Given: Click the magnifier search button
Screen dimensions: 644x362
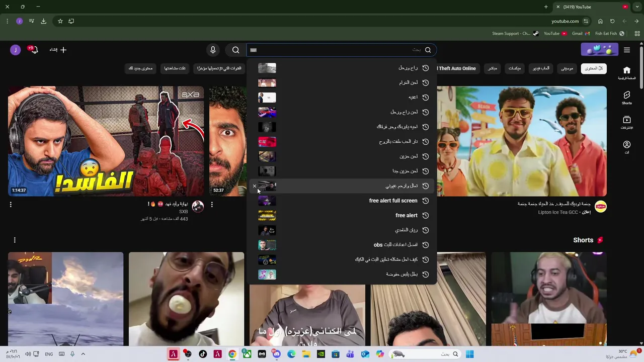Looking at the screenshot, I should (x=235, y=50).
